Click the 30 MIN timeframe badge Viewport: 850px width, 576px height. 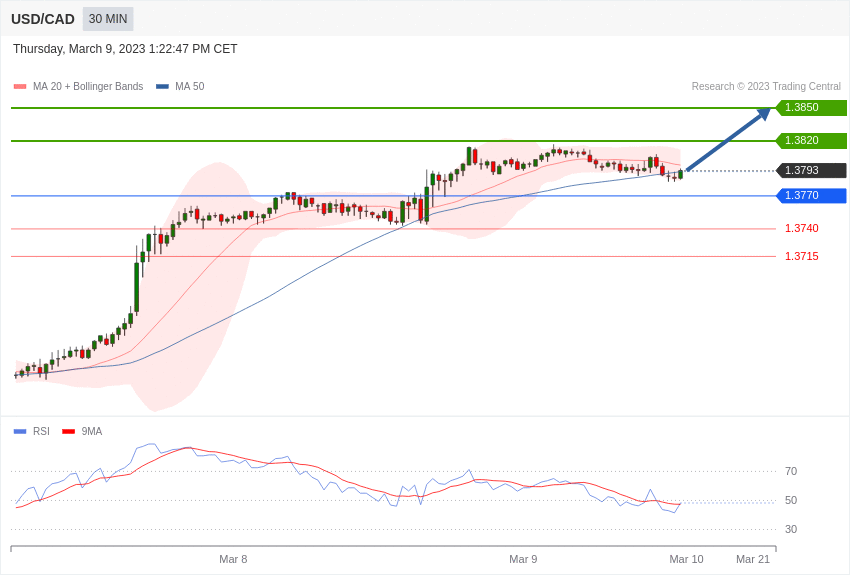[108, 19]
